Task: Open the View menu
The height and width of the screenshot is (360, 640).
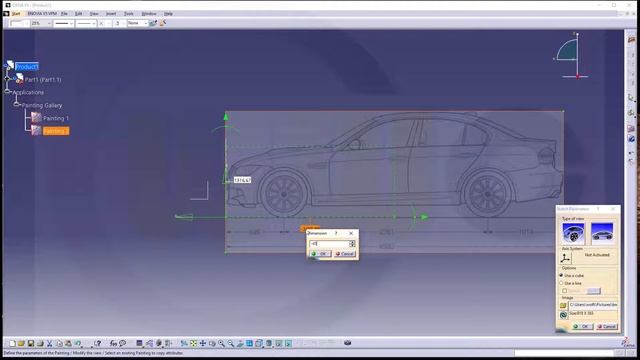Action: 94,13
